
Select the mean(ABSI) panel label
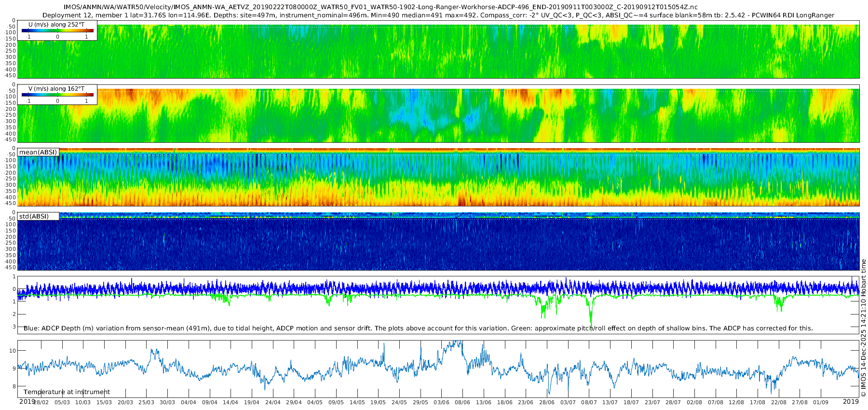pyautogui.click(x=38, y=152)
